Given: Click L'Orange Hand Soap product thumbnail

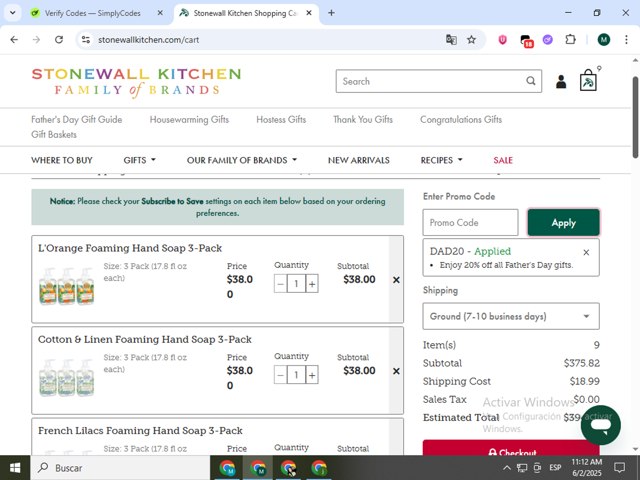Looking at the screenshot, I should tap(67, 286).
